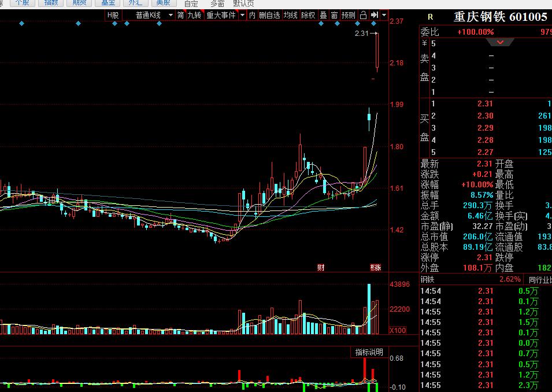Click the 2.62% sector change value
Screen dimensions: 552x392
510,279
